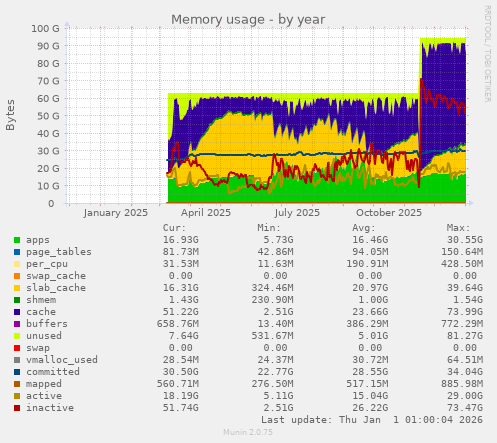This screenshot has width=497, height=443.
Task: Click the indigo cache legend swatch
Action: 17,312
